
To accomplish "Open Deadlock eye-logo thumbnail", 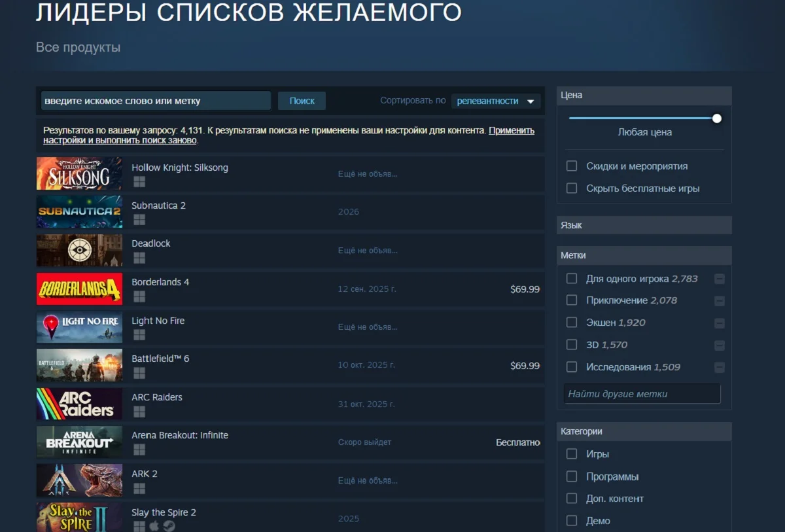I will 79,250.
